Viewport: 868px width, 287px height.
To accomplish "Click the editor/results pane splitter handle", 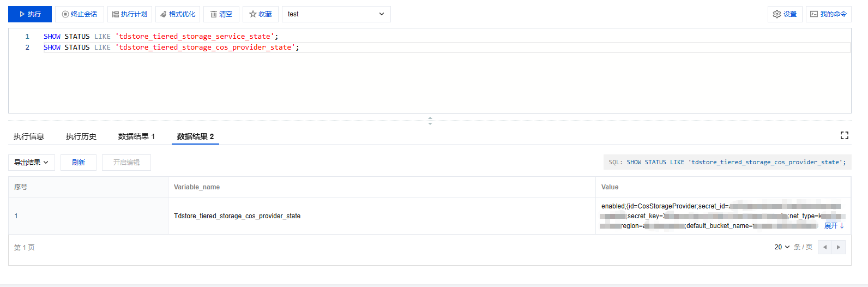I will point(430,121).
